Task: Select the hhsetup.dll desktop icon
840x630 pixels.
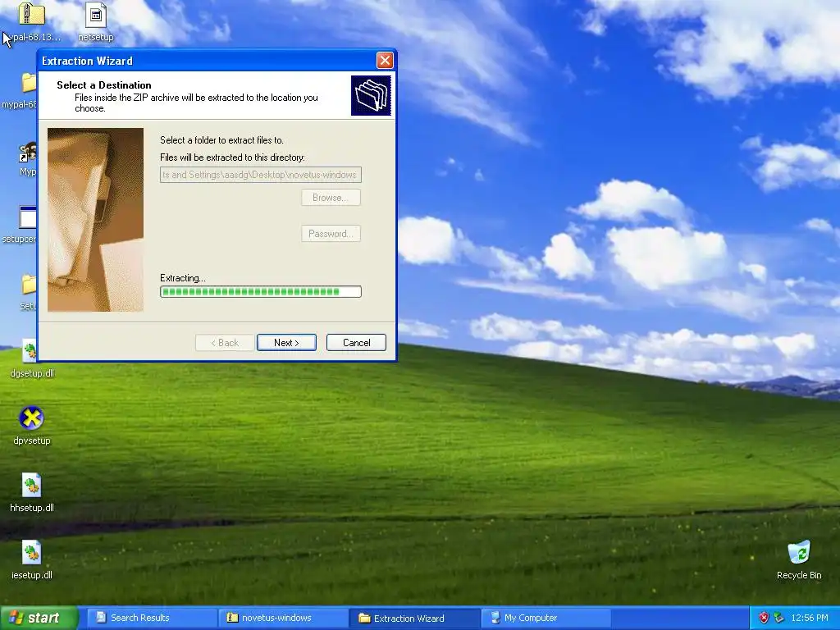Action: click(x=32, y=493)
